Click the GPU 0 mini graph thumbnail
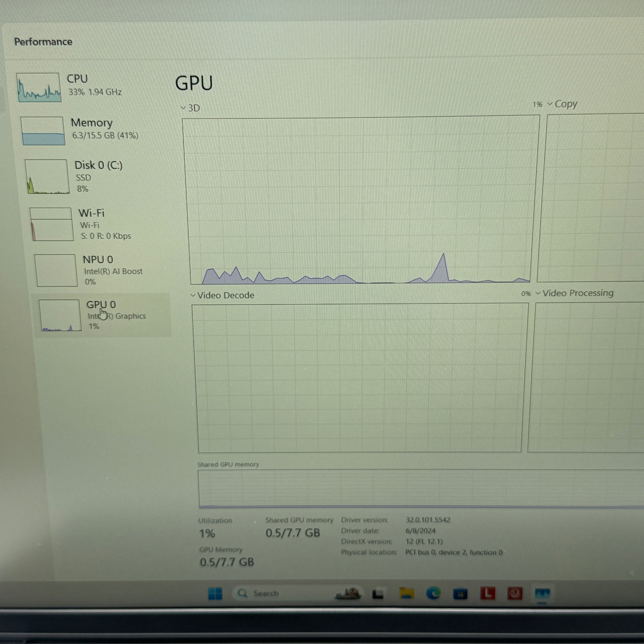 coord(60,315)
